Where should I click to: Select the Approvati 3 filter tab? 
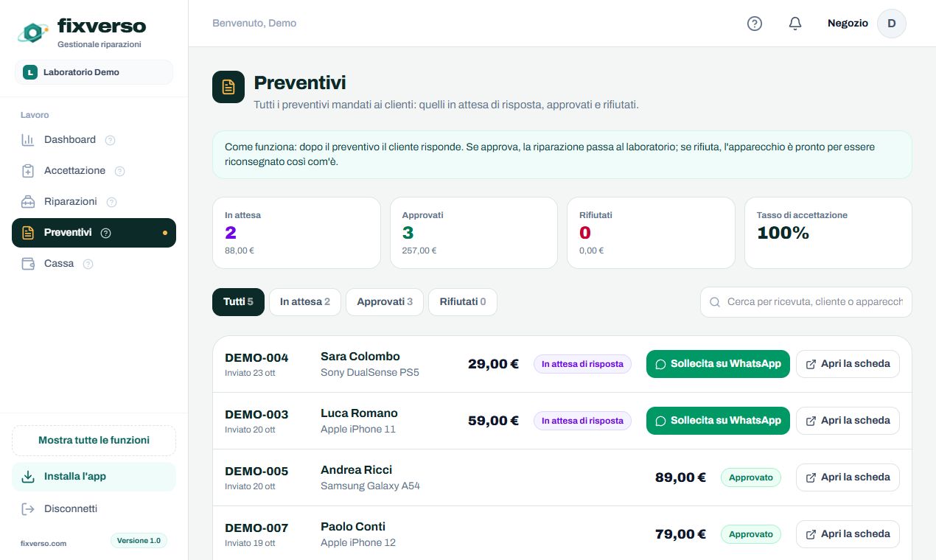[385, 302]
